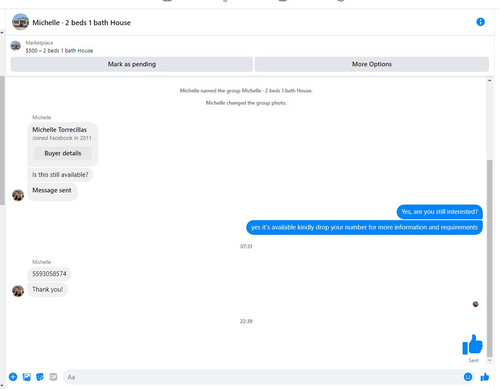Attach a photo with image icon
This screenshot has height=389, width=500.
[x=27, y=377]
